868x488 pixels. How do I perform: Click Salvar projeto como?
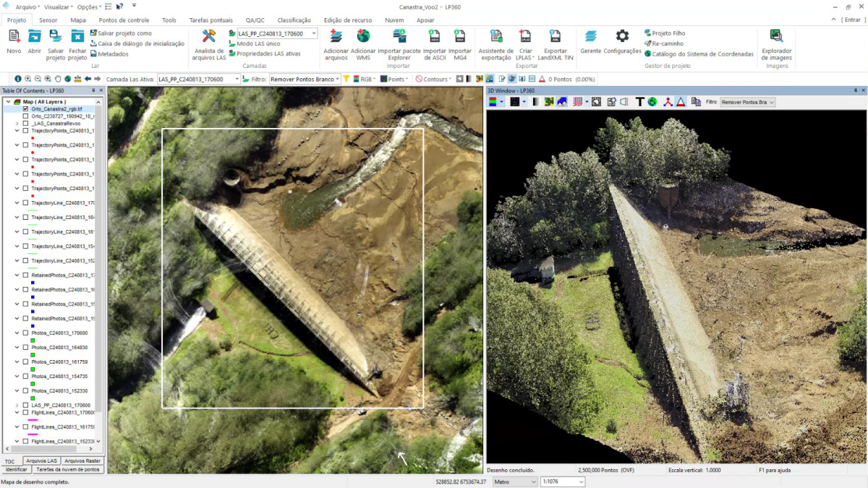[x=123, y=33]
